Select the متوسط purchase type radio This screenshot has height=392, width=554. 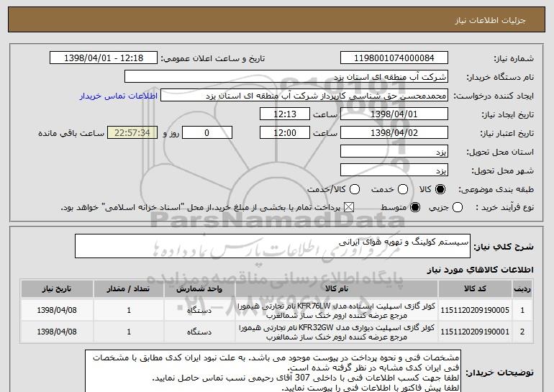click(415, 208)
